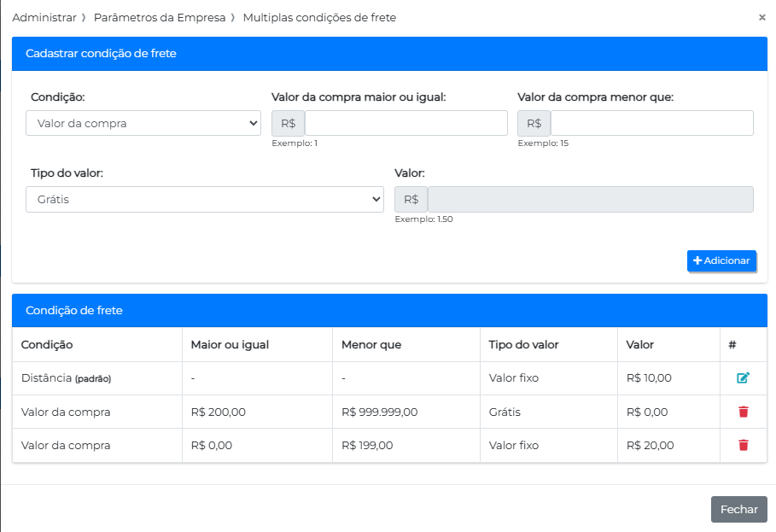Click the Adicionar button

point(721,260)
